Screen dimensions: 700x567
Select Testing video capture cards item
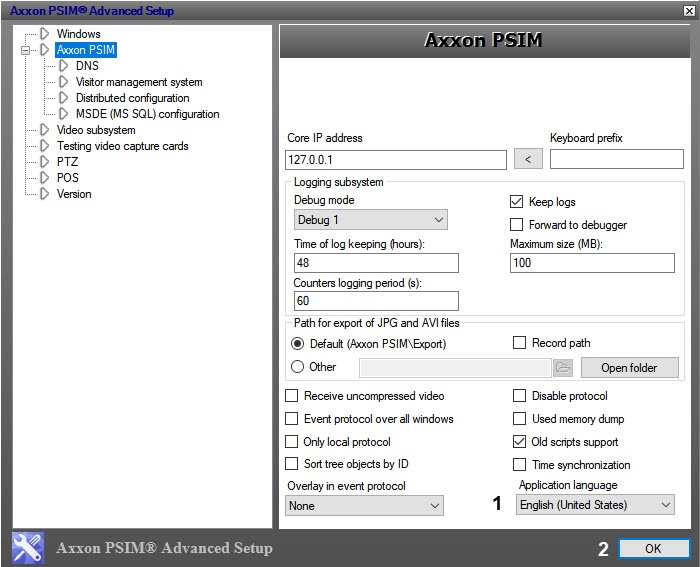click(x=122, y=146)
